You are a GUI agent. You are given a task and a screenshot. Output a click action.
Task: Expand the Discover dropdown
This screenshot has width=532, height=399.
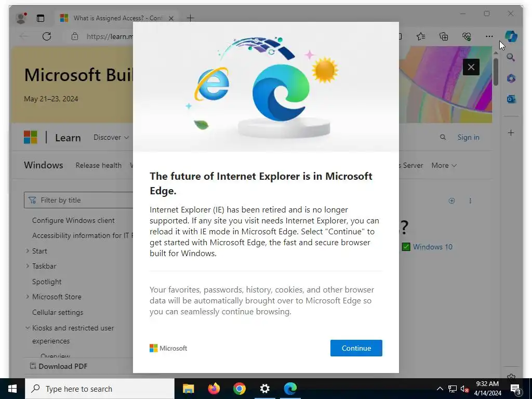(x=111, y=137)
